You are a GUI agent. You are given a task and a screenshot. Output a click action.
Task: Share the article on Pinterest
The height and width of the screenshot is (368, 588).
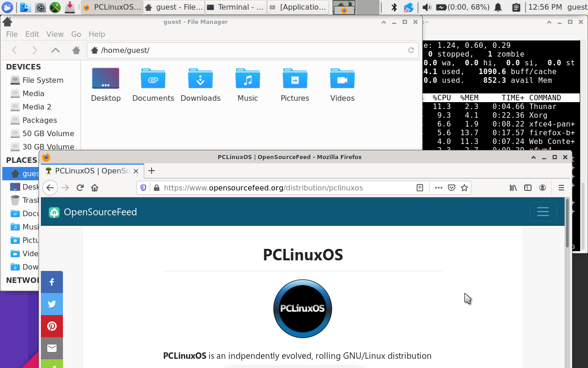point(52,326)
